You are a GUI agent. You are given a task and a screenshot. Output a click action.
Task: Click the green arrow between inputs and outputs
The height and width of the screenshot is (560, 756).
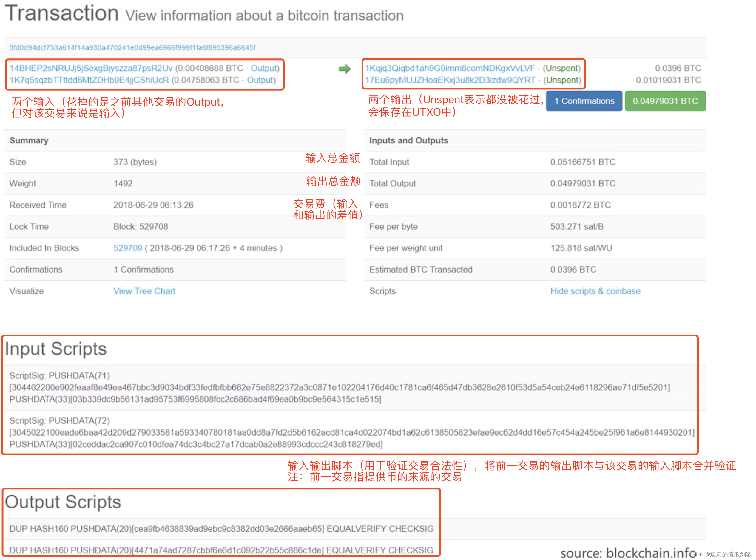click(345, 69)
